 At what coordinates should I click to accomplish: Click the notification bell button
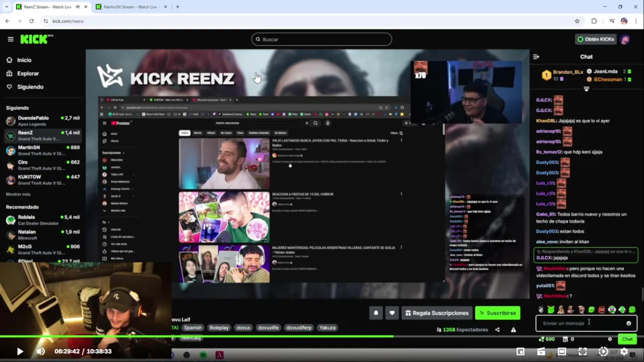(x=376, y=313)
